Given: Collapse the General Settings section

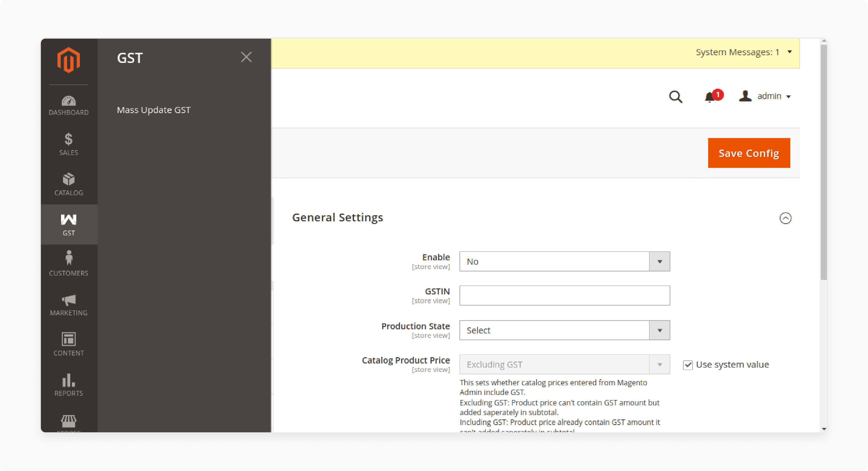Looking at the screenshot, I should (785, 218).
